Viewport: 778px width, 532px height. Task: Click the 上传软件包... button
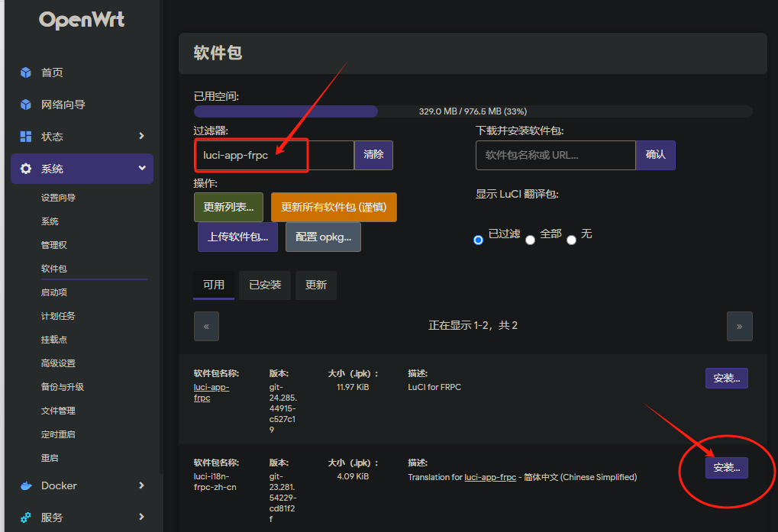(x=237, y=237)
